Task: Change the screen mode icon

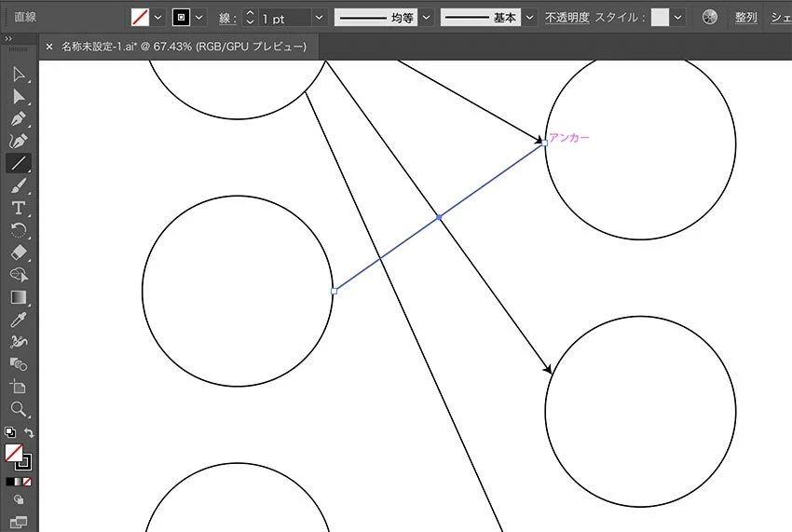Action: 19,522
